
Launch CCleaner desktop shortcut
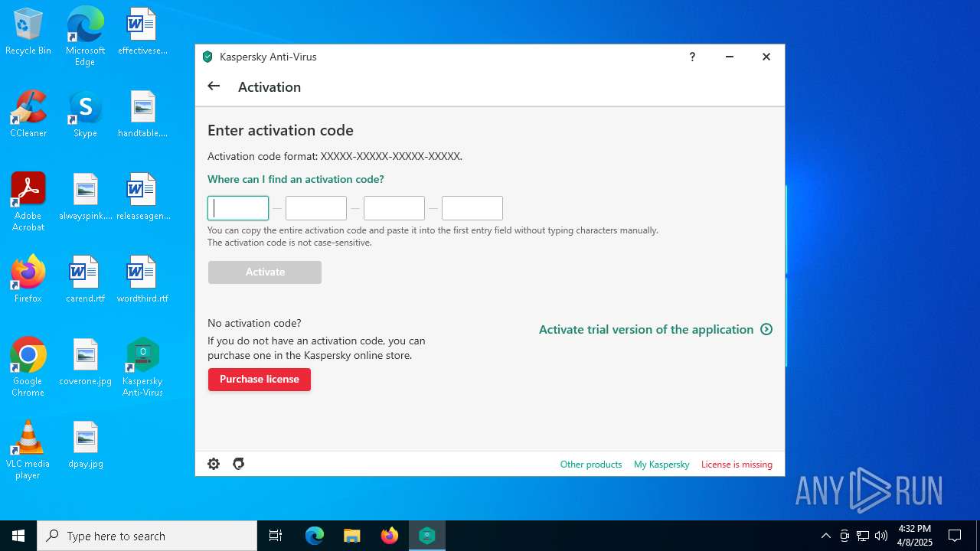28,114
